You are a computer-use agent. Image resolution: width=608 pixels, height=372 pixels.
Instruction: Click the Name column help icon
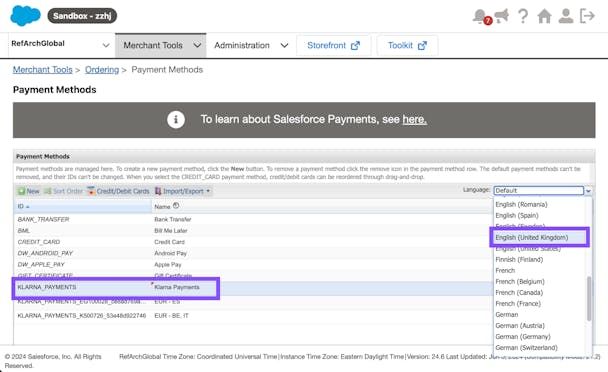click(176, 206)
